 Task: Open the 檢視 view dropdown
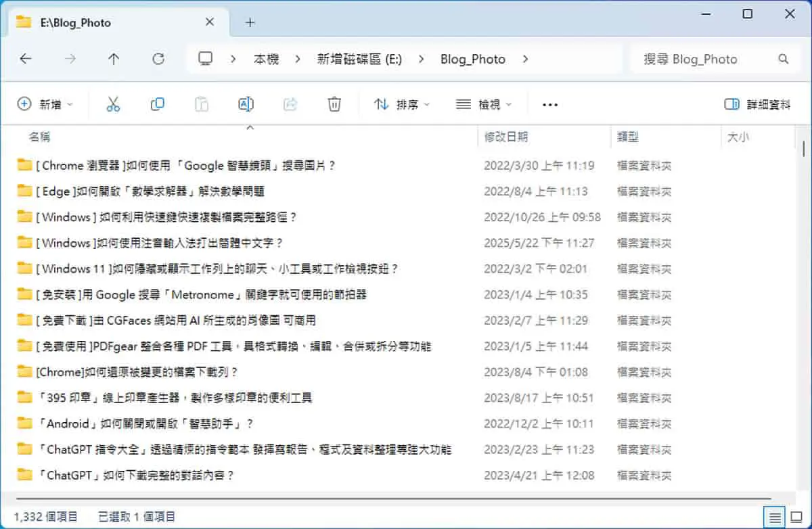(x=484, y=104)
